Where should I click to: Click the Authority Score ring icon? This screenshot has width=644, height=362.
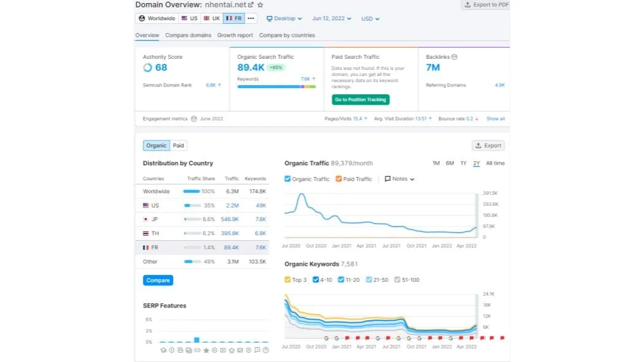[147, 67]
